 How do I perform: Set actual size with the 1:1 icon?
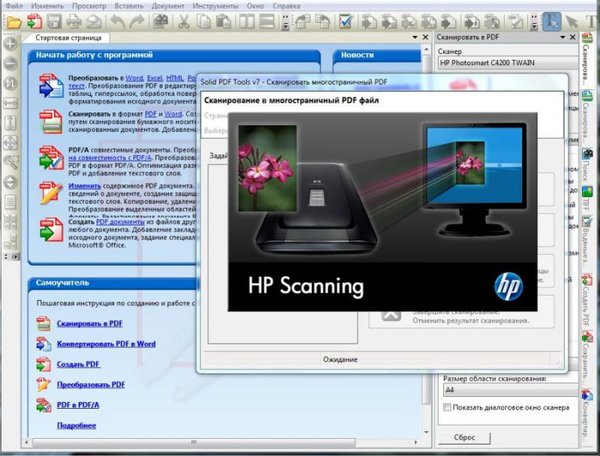click(11, 83)
